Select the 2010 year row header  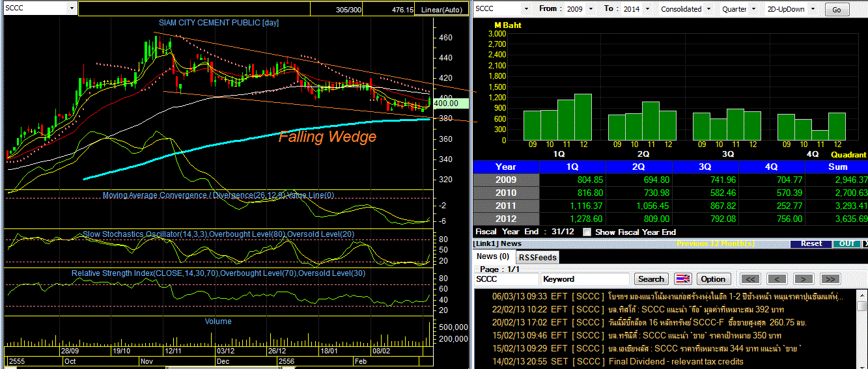tap(506, 193)
